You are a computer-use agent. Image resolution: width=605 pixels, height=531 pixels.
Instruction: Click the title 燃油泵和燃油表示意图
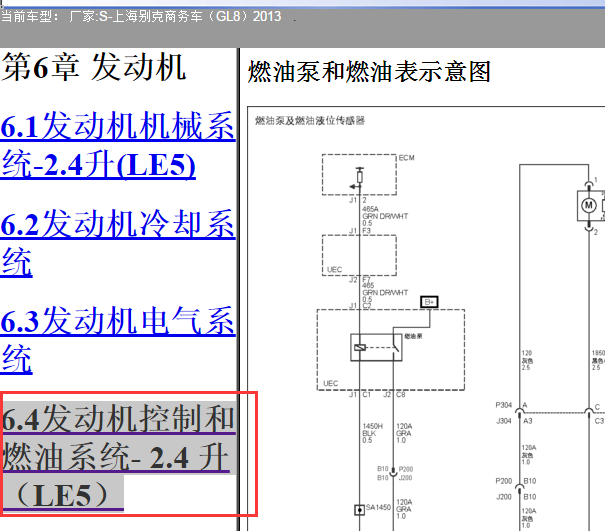pyautogui.click(x=369, y=72)
